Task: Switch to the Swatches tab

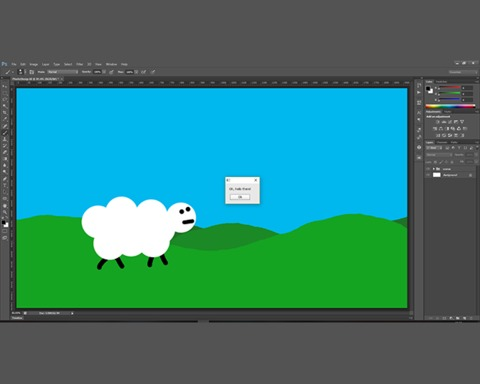Action: pos(441,82)
